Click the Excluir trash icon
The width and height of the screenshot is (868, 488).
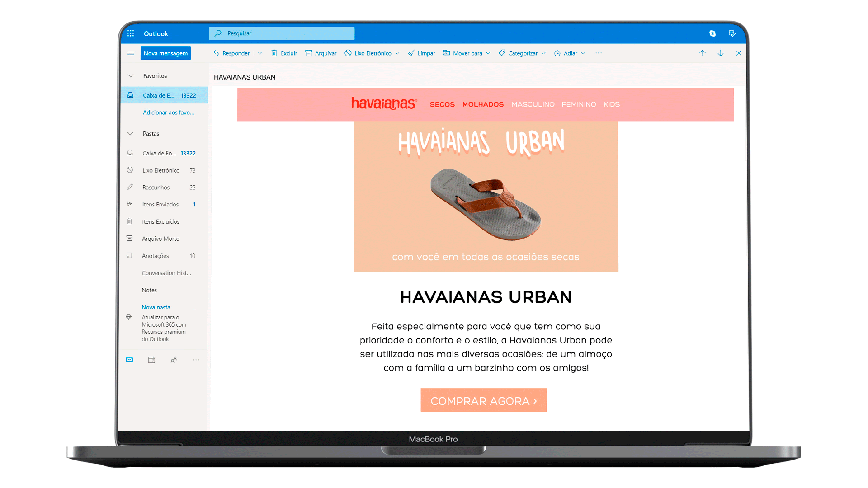coord(274,53)
